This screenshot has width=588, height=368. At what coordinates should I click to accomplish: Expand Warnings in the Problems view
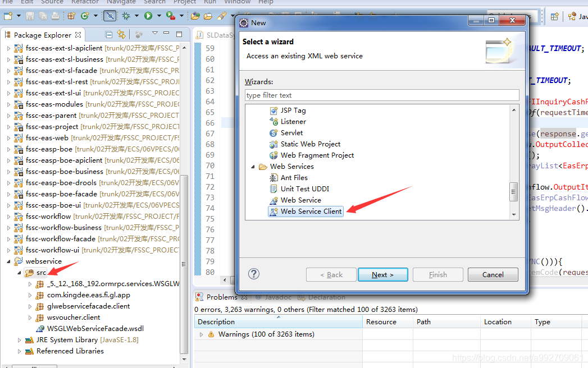(x=201, y=334)
